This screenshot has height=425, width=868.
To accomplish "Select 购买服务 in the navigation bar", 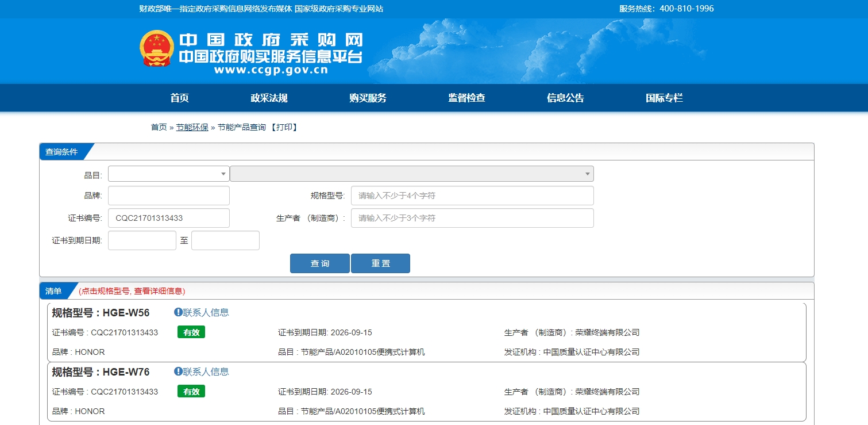I will (x=368, y=98).
